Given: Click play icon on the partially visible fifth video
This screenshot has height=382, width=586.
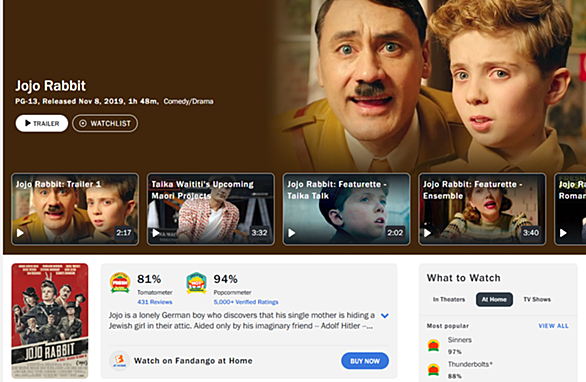Looking at the screenshot, I should (x=563, y=233).
